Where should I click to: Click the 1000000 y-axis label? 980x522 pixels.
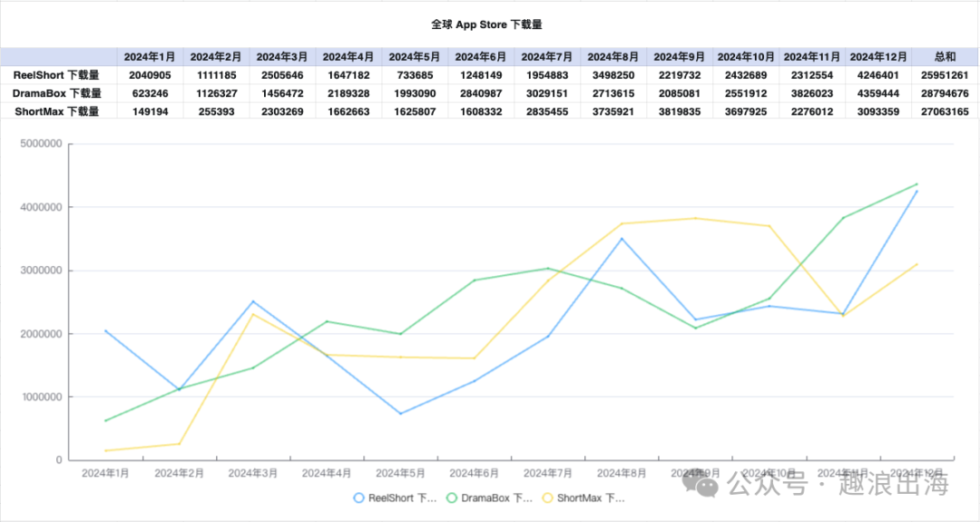[41, 397]
